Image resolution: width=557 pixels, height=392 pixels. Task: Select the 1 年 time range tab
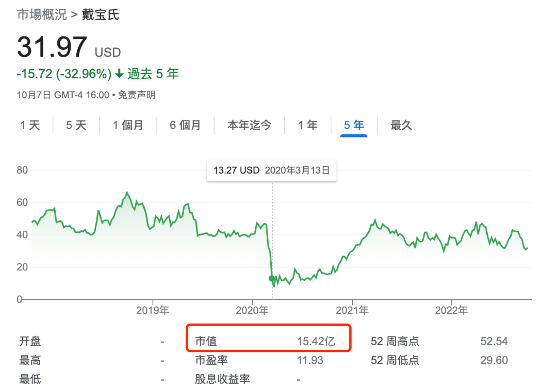307,125
